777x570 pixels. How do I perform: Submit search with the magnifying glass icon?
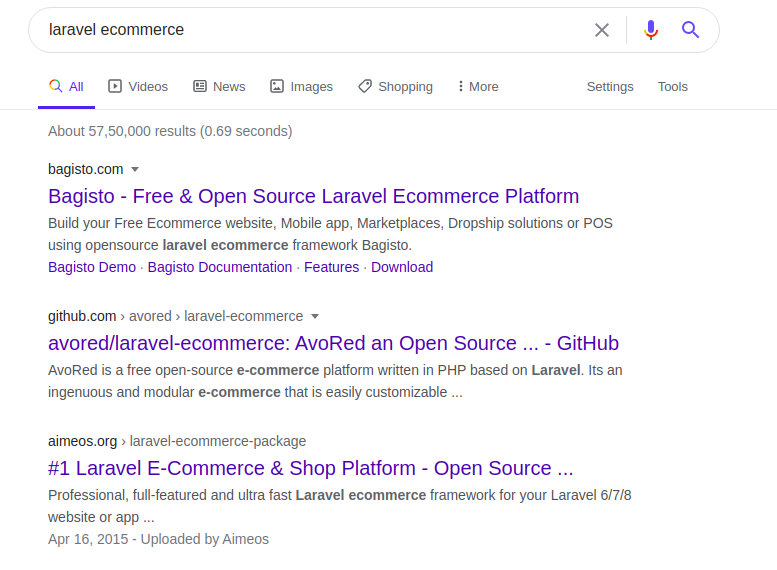pos(690,30)
